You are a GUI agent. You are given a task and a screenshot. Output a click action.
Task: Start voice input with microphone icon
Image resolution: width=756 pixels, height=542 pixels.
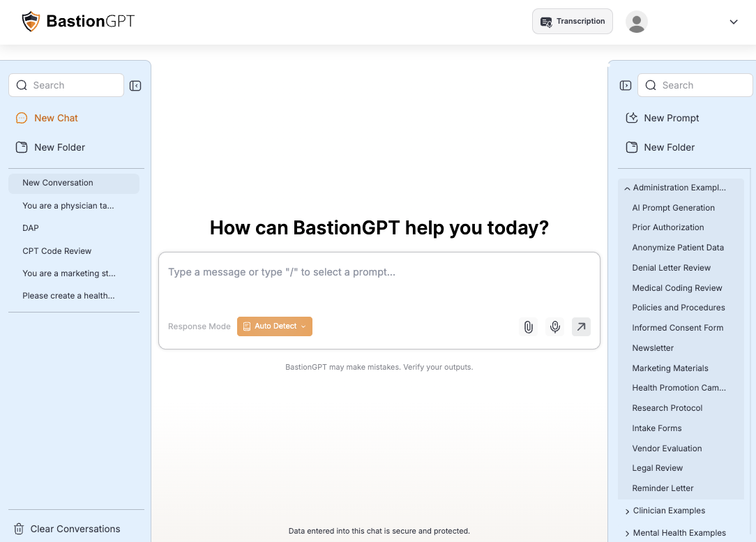click(x=555, y=327)
